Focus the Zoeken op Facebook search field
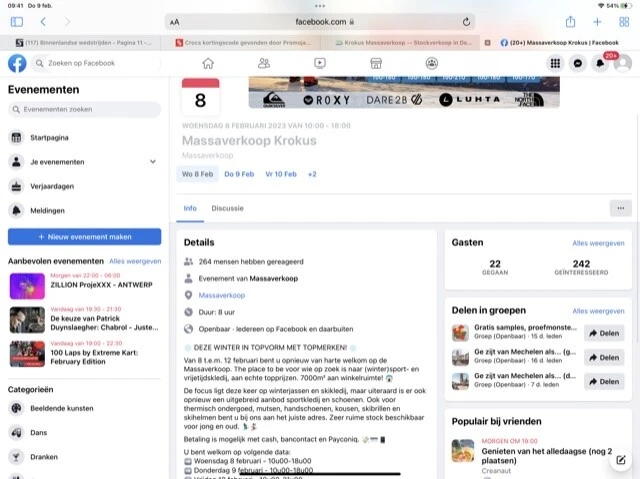Viewport: 640px width, 479px height. click(96, 63)
